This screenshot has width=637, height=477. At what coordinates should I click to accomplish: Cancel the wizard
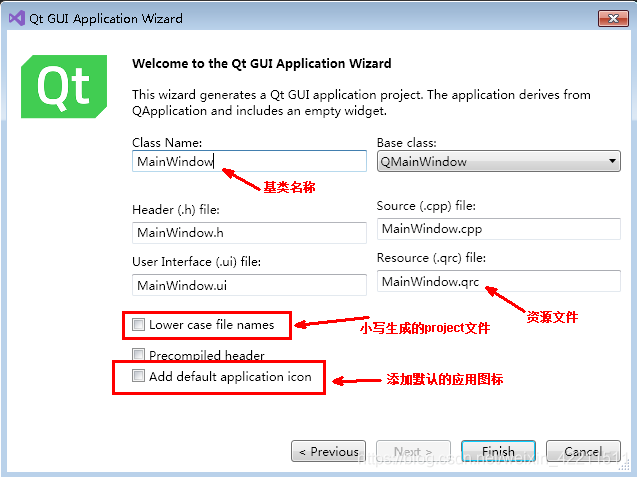coord(583,451)
